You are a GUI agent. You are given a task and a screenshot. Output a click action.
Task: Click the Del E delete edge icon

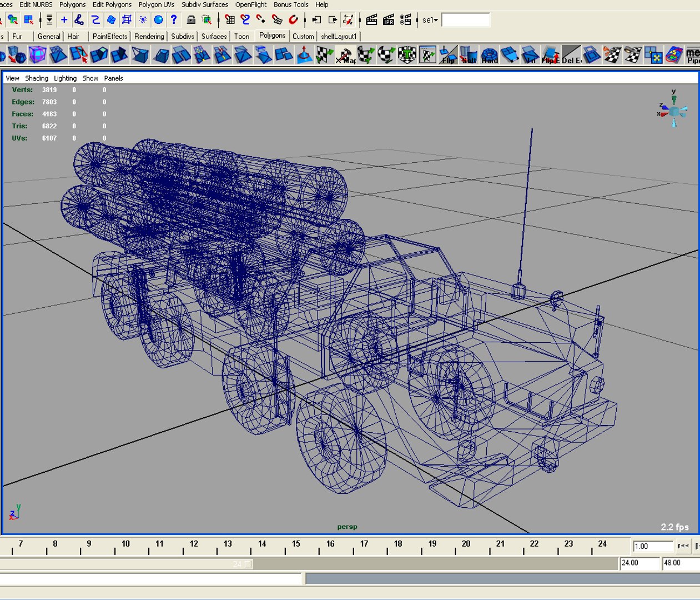click(x=571, y=55)
